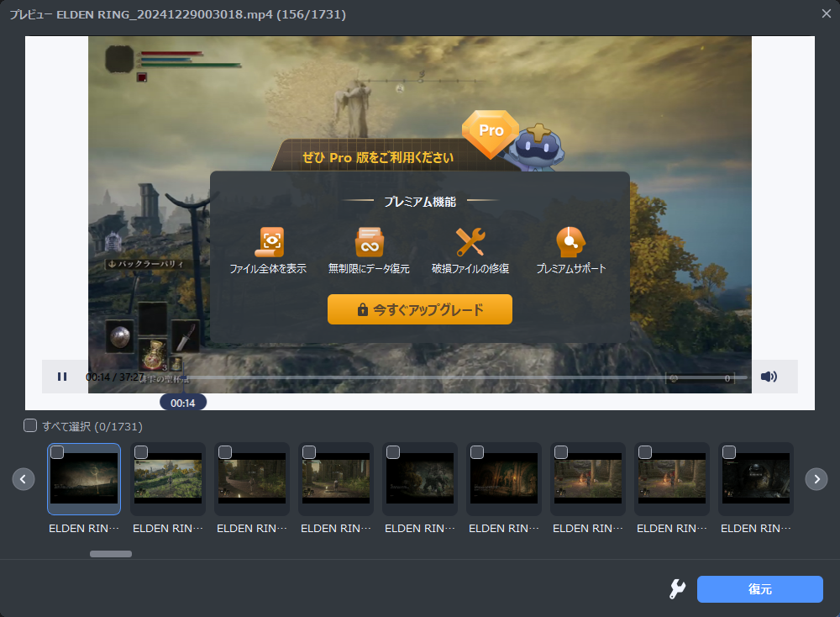Screen dimensions: 840x617
Task: Click the repair wrench icon beside 復元
Action: click(x=677, y=589)
